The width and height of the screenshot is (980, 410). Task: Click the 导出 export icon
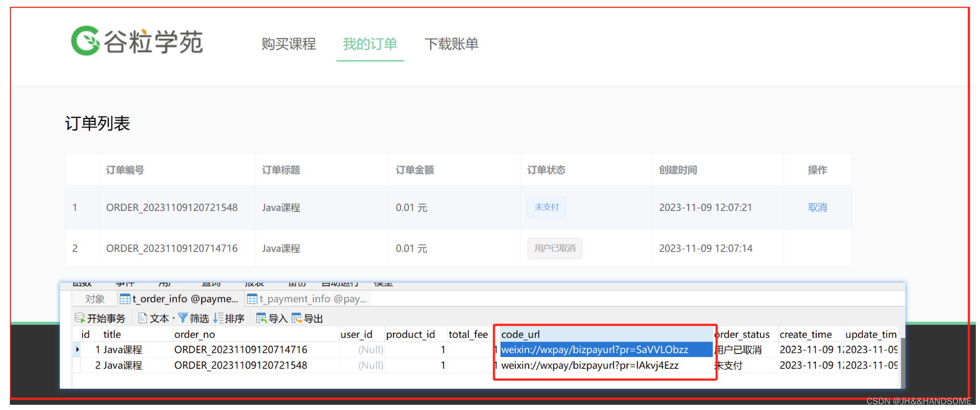[297, 318]
